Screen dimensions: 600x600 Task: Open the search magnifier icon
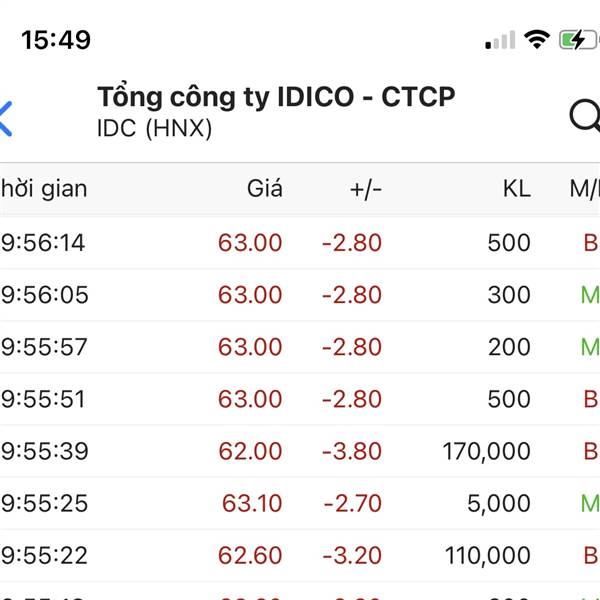585,116
